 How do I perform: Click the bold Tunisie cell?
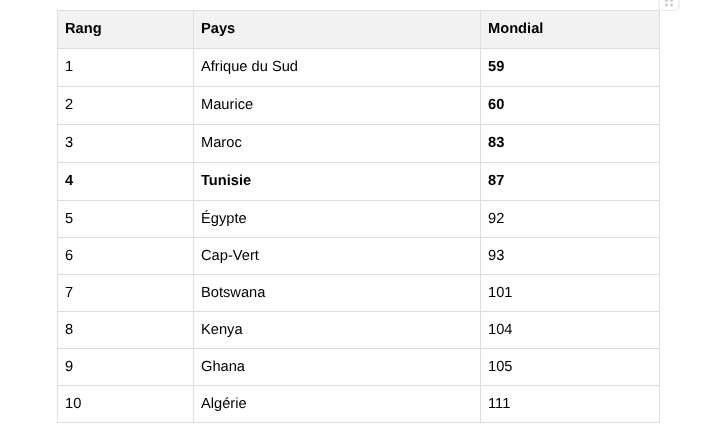(226, 181)
